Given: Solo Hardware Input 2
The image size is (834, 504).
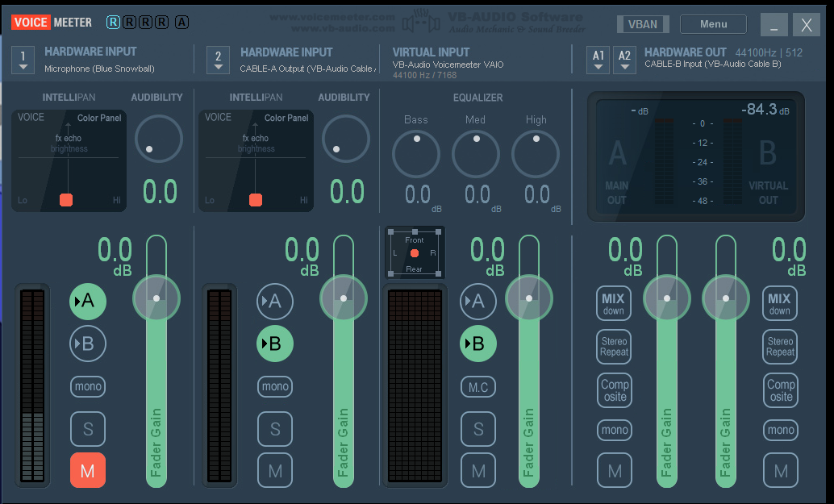Looking at the screenshot, I should (275, 428).
